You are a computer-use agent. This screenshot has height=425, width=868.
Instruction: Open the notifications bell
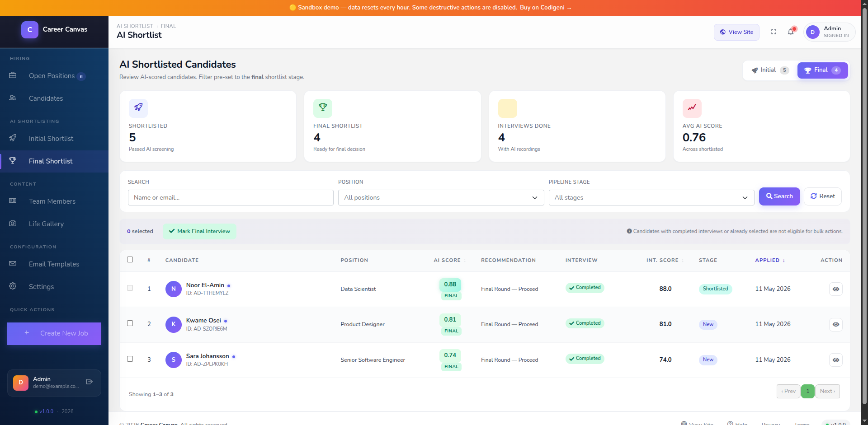pyautogui.click(x=791, y=32)
